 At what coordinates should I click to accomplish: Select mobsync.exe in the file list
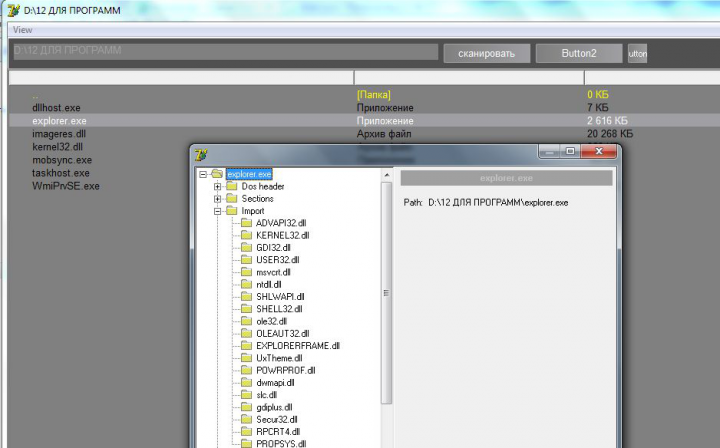62,160
